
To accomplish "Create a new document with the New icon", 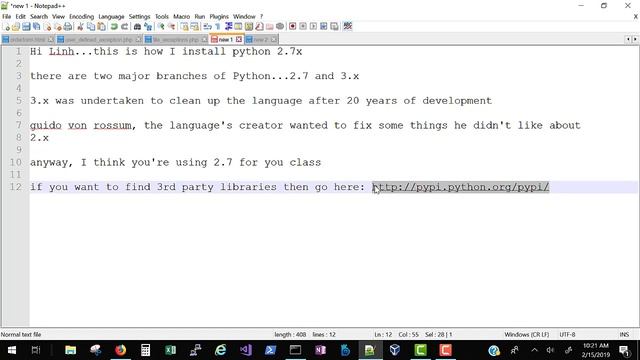I will coord(6,27).
